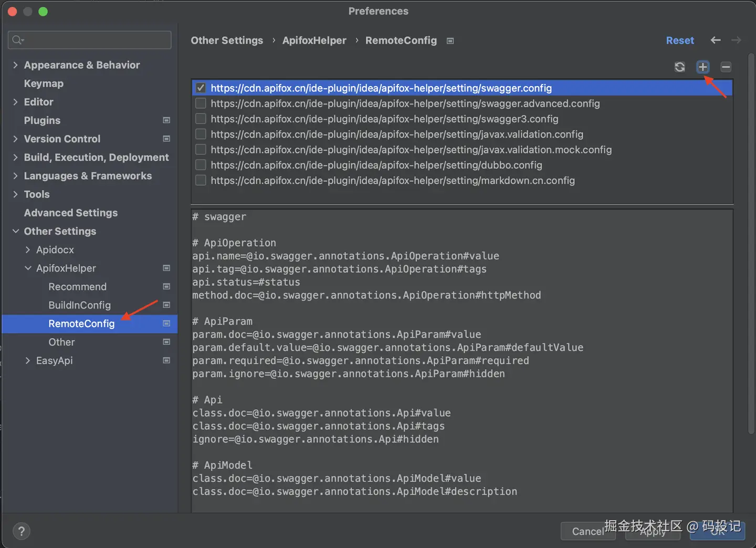Open the BuildInConfig settings page

coord(79,305)
